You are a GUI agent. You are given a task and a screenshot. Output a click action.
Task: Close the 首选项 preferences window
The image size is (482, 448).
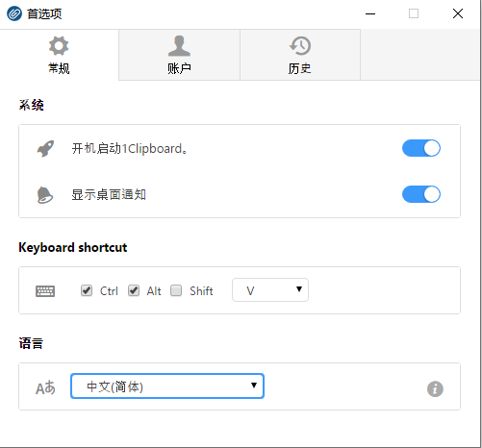458,13
